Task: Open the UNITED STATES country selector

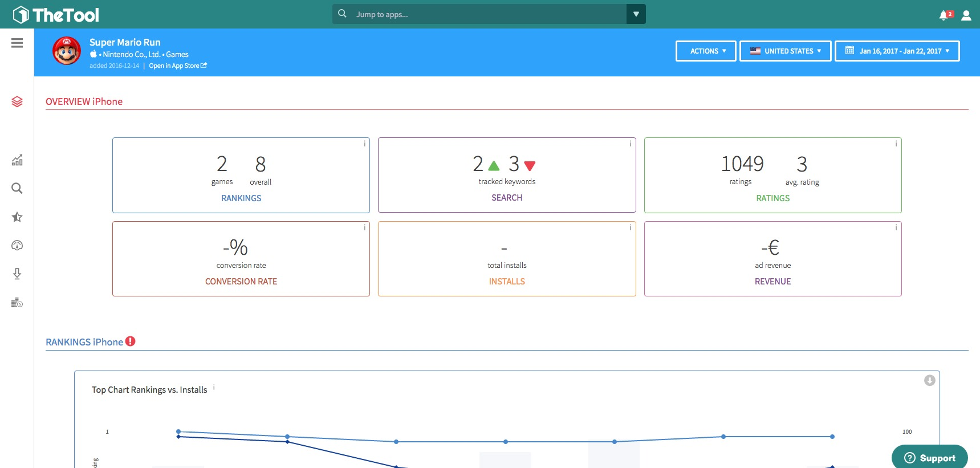Action: click(785, 51)
